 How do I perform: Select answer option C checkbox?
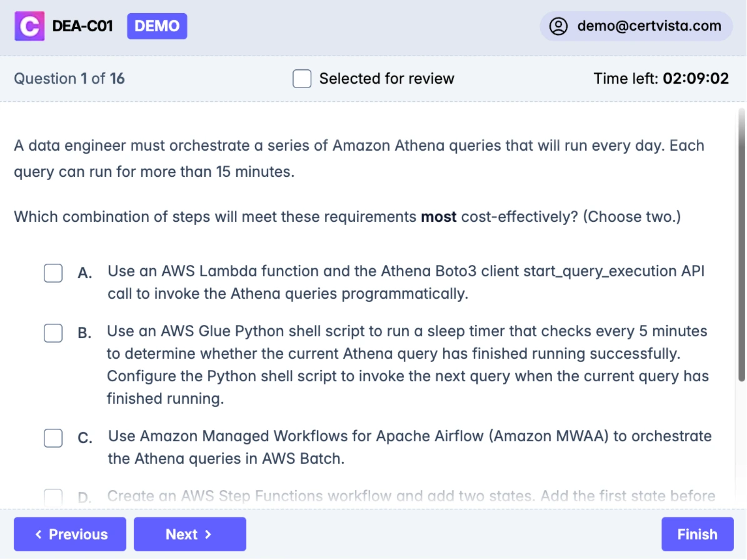pyautogui.click(x=53, y=438)
